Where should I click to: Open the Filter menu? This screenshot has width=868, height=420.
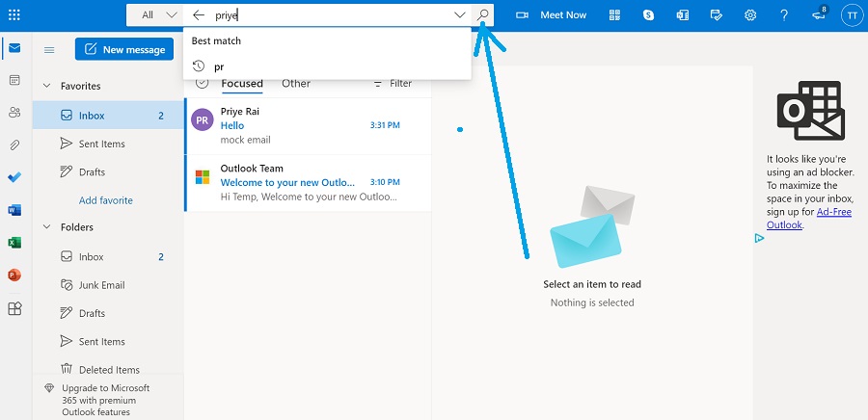point(393,84)
